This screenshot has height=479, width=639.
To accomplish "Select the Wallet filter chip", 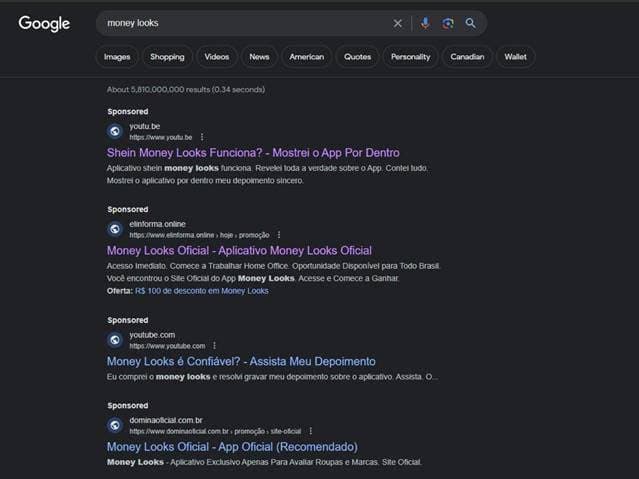I will click(x=515, y=57).
